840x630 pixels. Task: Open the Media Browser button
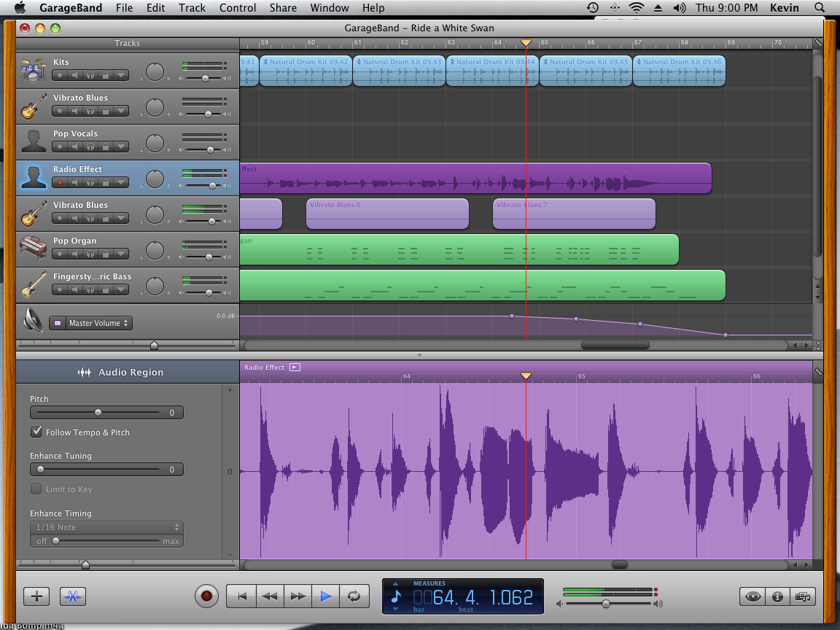click(803, 596)
